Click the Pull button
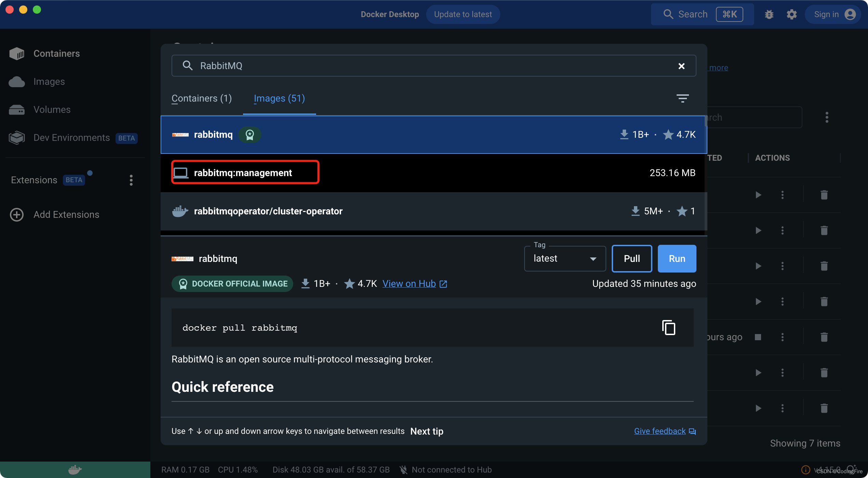Screen dimensions: 868x478 coord(632,258)
